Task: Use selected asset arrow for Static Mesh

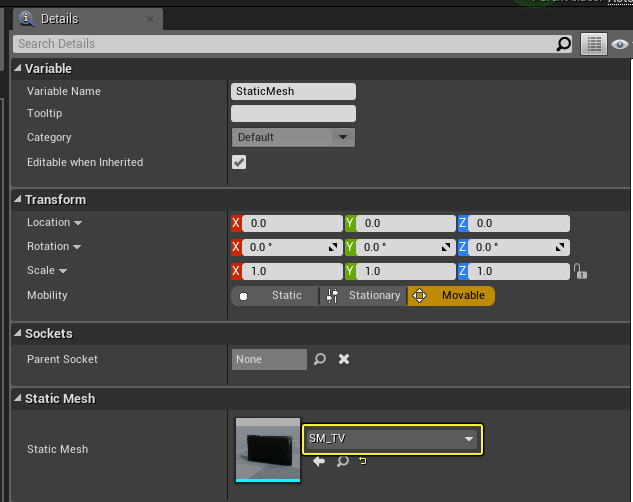Action: tap(319, 461)
